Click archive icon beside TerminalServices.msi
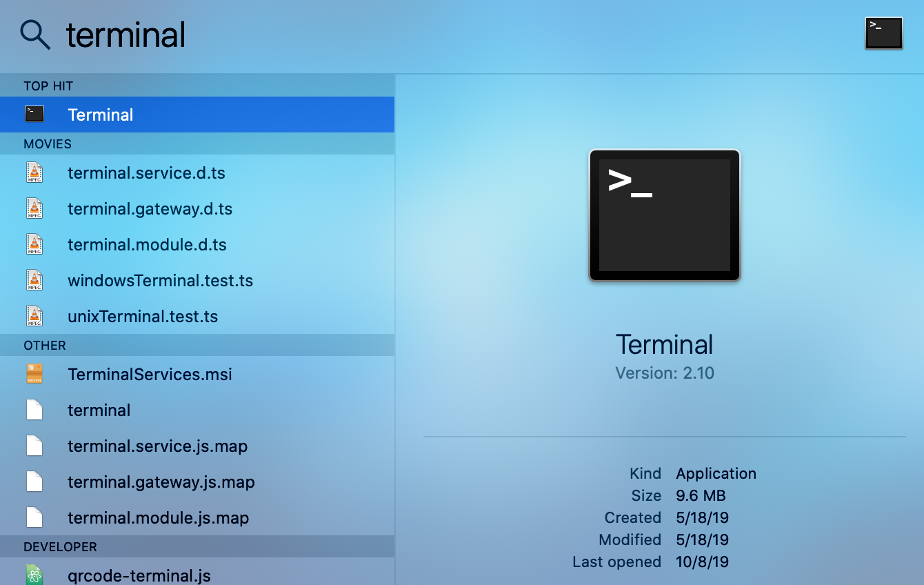924x585 pixels. 34,374
